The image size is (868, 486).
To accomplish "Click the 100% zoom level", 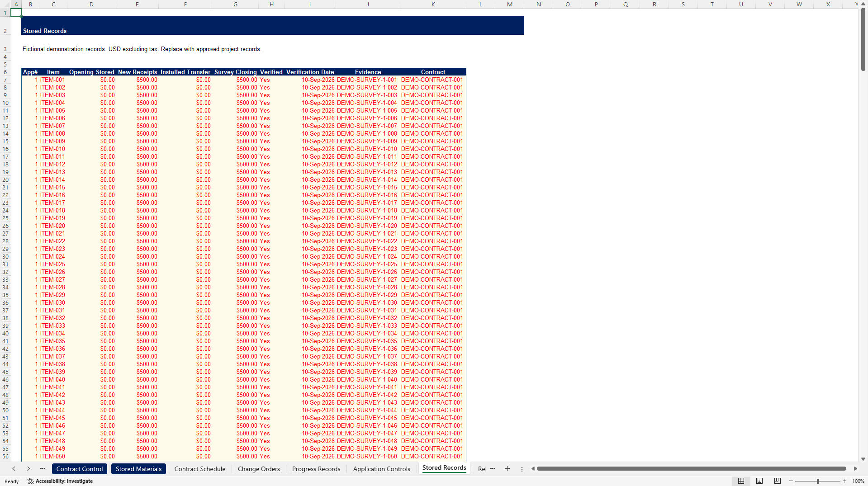I will (x=858, y=481).
